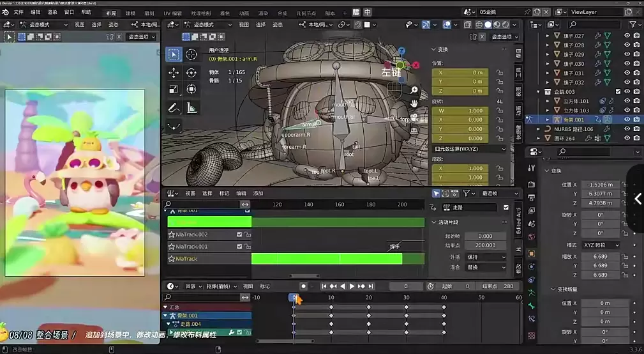This screenshot has height=354, width=644.
Task: Open the Scene properties tab icon
Action: [x=532, y=224]
